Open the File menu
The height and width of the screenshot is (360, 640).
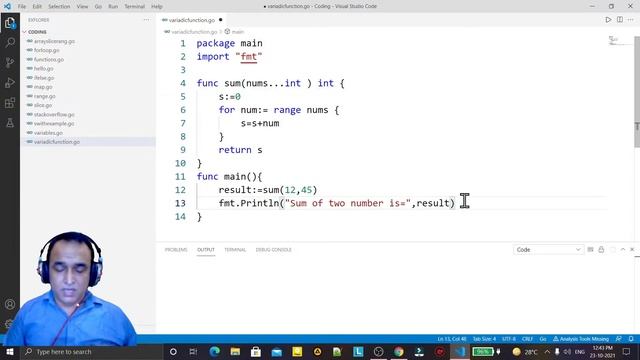(x=22, y=7)
